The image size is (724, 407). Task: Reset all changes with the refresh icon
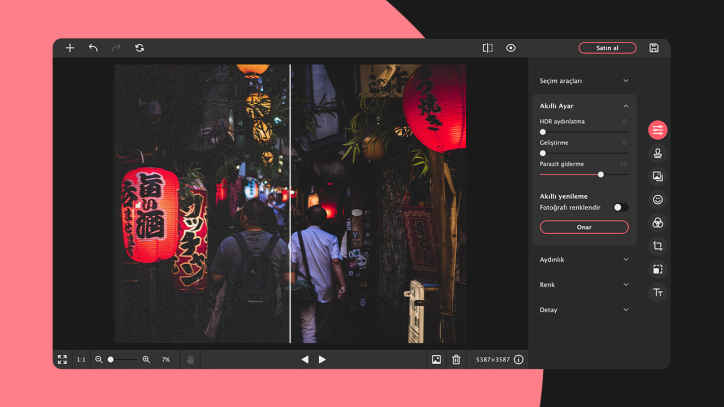click(139, 48)
